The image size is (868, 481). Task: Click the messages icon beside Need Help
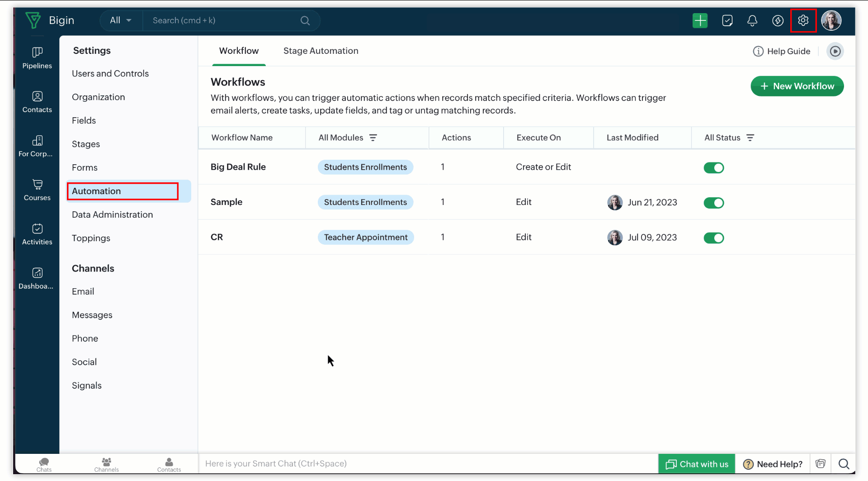821,464
